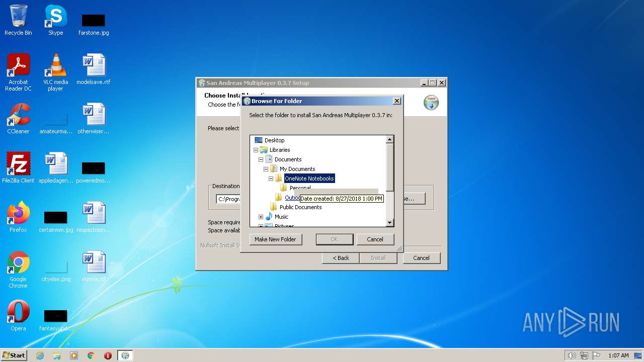Cancel the Browse For Folder dialog
Viewport: 644px width, 362px height.
(375, 239)
